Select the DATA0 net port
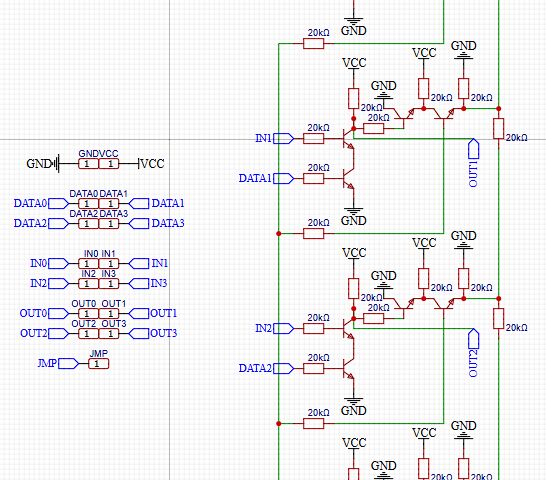This screenshot has width=546, height=480. coord(58,203)
